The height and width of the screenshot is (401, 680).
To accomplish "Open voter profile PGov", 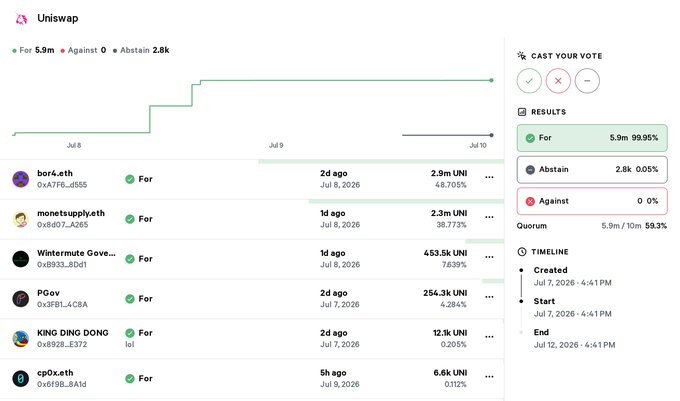I will point(48,293).
